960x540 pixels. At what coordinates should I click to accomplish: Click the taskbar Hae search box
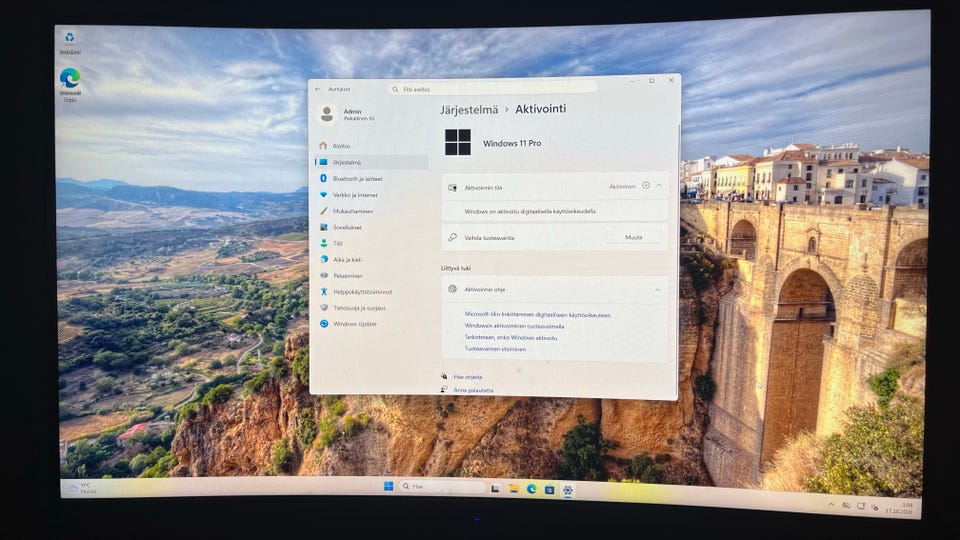[442, 487]
